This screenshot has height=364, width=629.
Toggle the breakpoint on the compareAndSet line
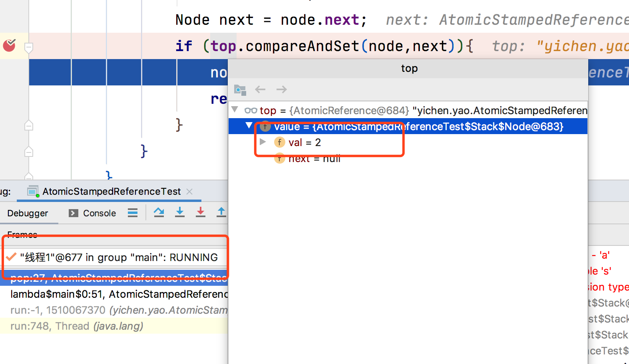(9, 46)
